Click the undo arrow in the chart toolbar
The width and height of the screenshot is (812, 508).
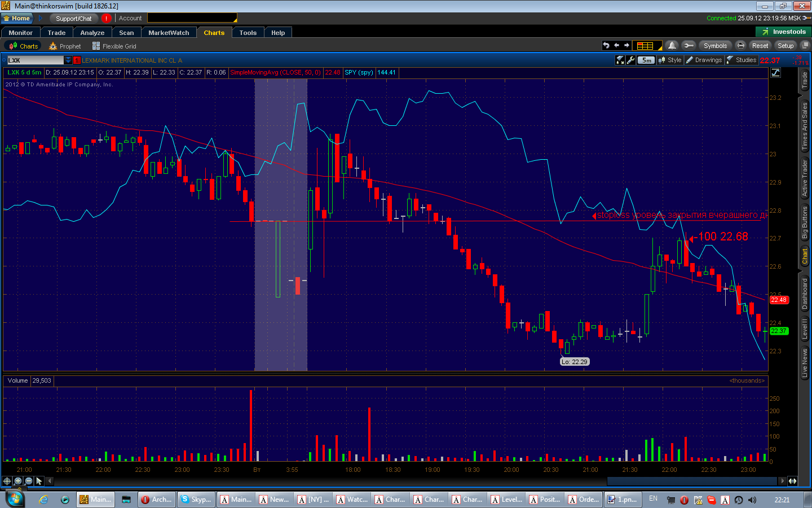pyautogui.click(x=606, y=46)
